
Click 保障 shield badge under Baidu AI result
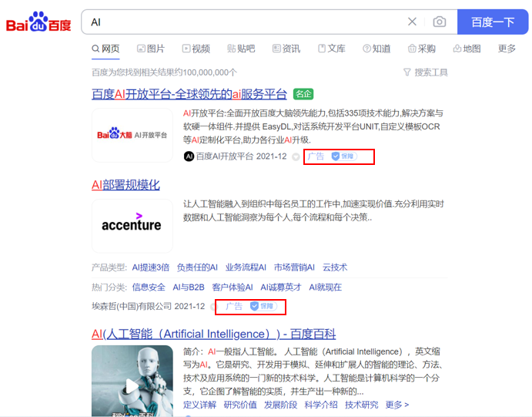tap(344, 156)
